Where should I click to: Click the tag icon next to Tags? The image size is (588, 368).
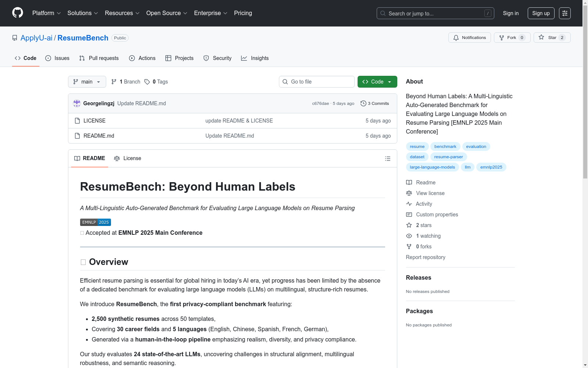tap(147, 82)
